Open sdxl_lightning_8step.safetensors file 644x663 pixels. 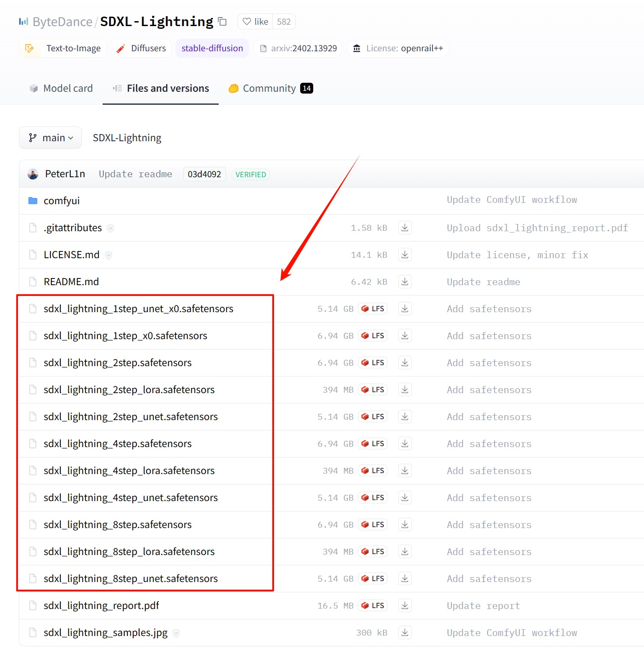pos(117,524)
